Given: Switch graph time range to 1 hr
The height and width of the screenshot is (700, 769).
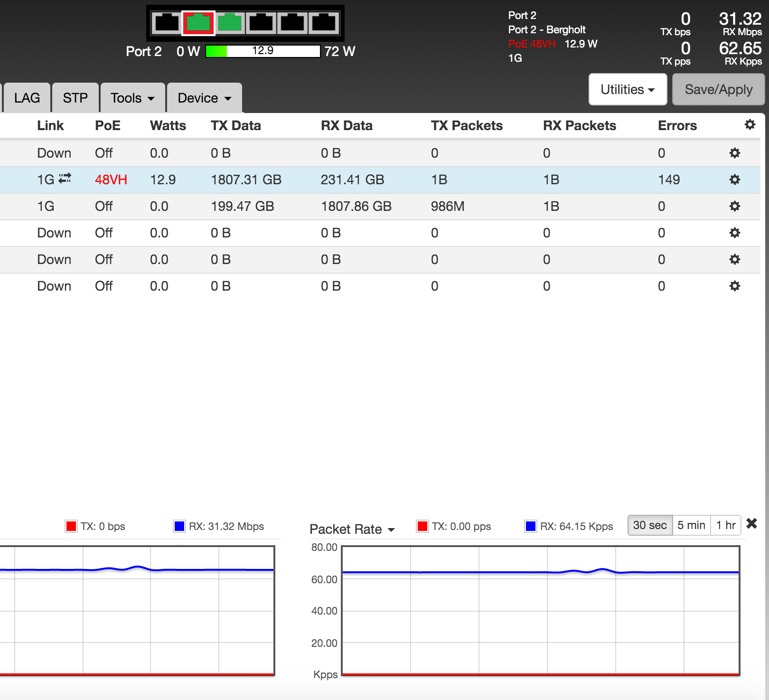Looking at the screenshot, I should (x=725, y=525).
